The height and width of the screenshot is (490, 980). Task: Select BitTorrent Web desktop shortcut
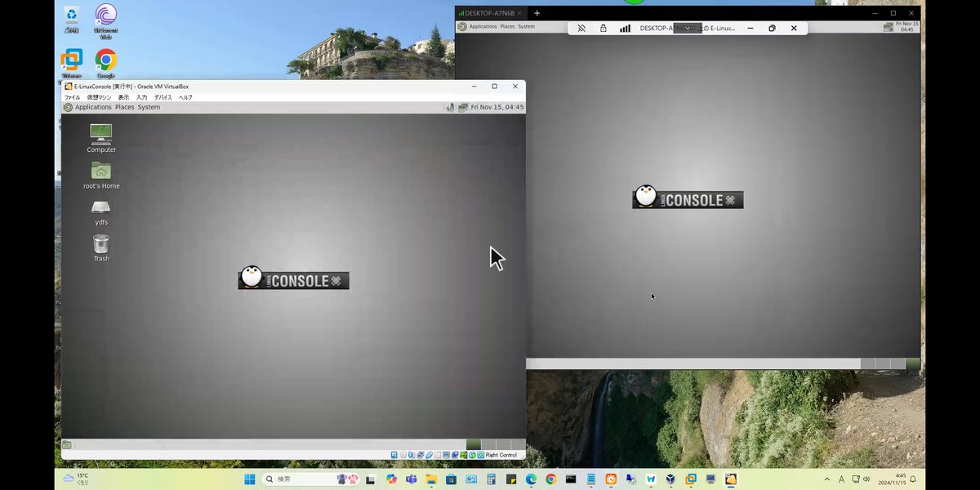(105, 20)
